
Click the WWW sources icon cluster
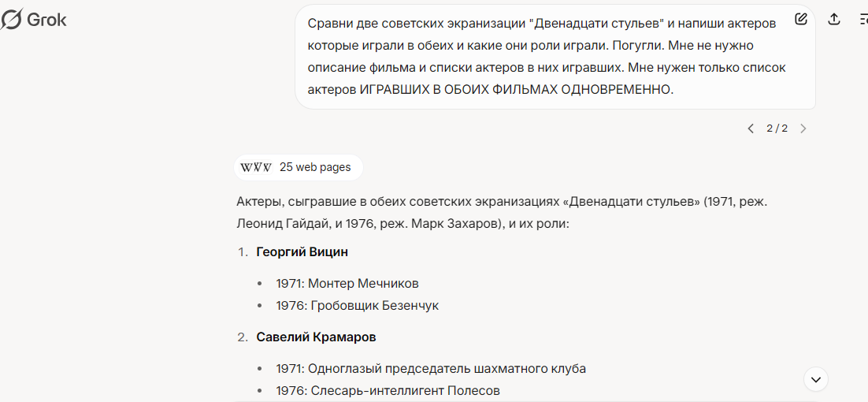pyautogui.click(x=256, y=167)
